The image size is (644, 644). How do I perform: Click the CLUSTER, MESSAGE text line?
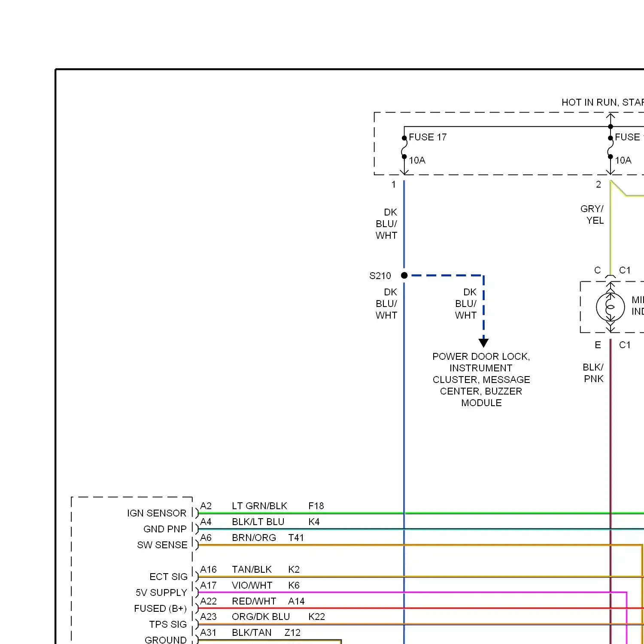tap(481, 380)
